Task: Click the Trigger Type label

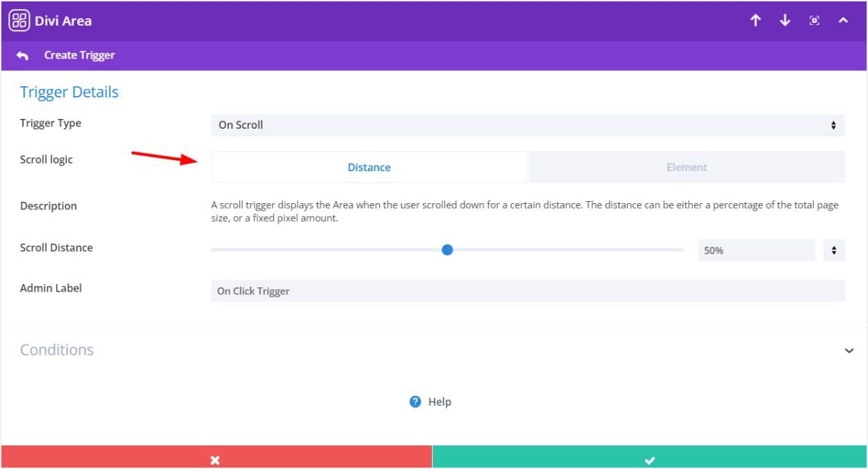Action: [51, 123]
